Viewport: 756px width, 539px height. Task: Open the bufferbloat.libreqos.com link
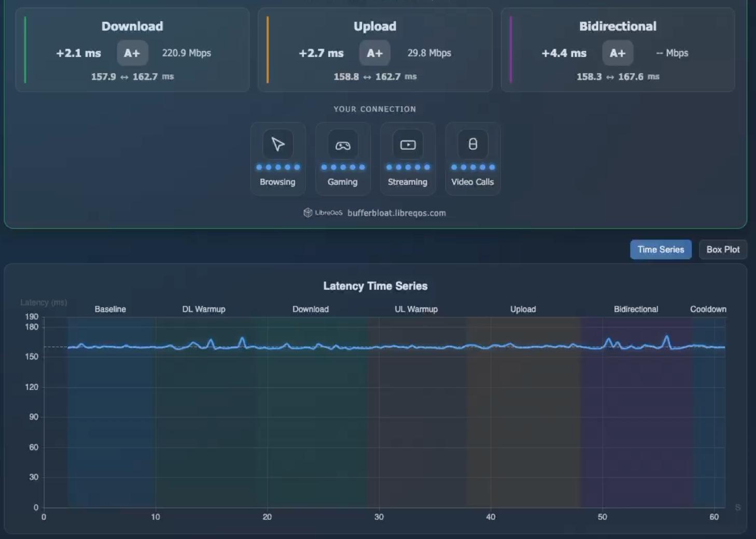[x=396, y=213]
